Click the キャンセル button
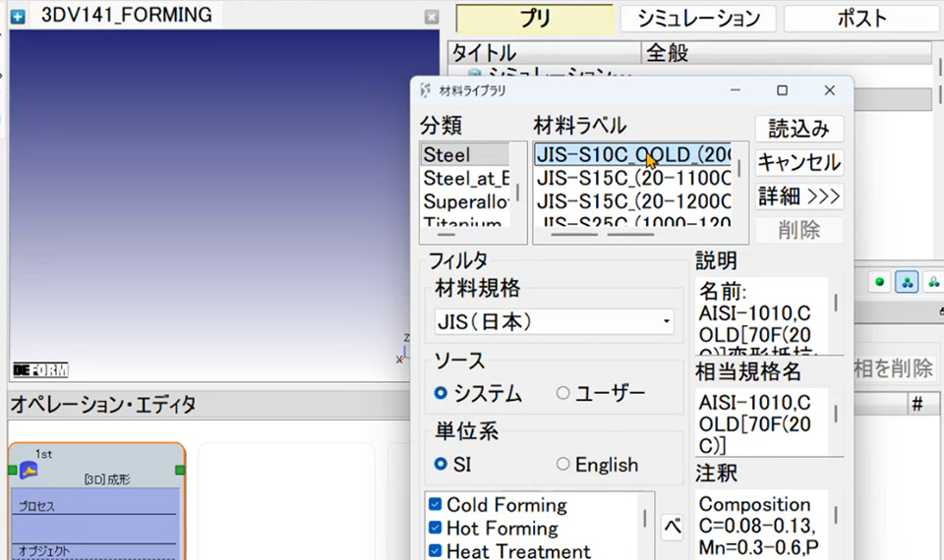Image resolution: width=944 pixels, height=560 pixels. 798,162
